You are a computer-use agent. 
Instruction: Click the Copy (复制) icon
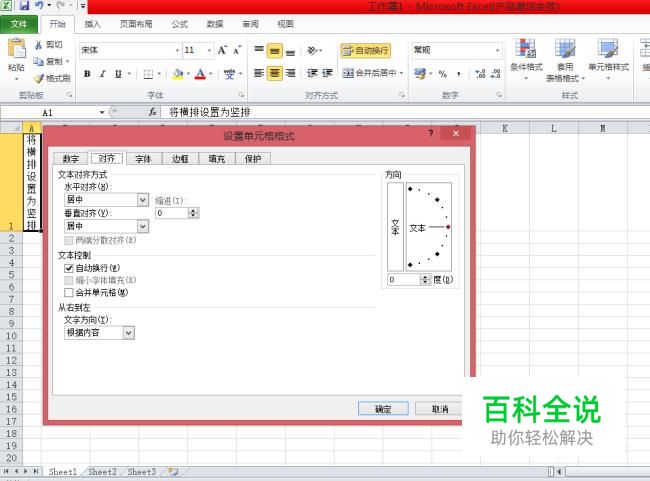39,61
